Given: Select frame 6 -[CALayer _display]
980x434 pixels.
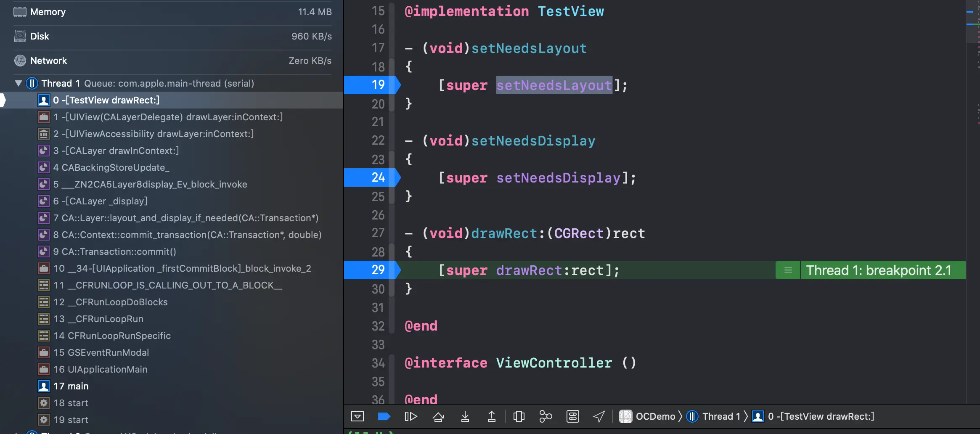Looking at the screenshot, I should coord(172,201).
